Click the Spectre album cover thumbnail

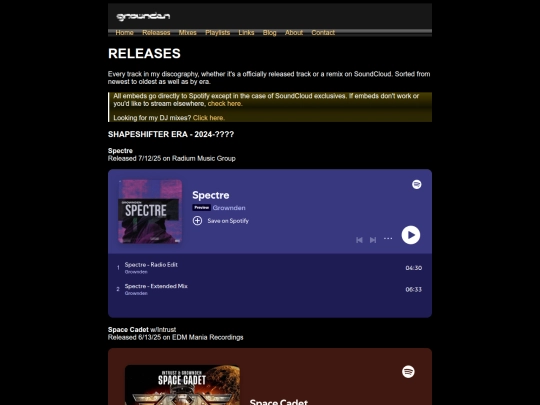[x=150, y=211]
